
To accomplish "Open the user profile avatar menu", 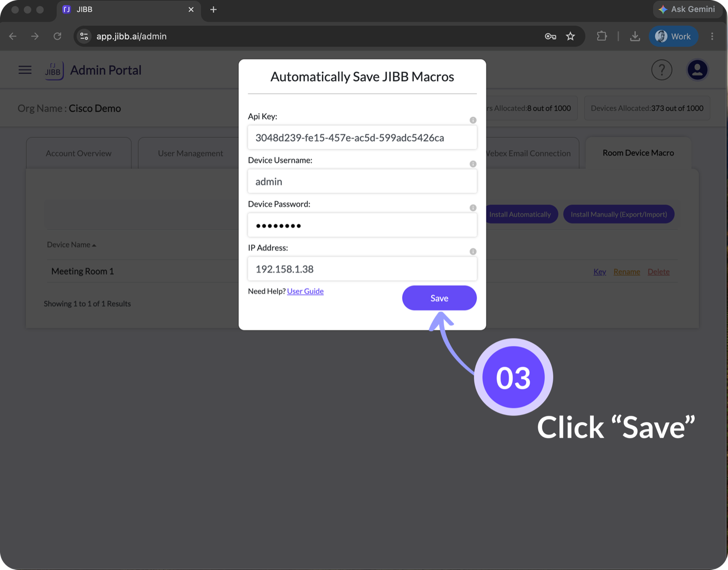I will [x=697, y=70].
